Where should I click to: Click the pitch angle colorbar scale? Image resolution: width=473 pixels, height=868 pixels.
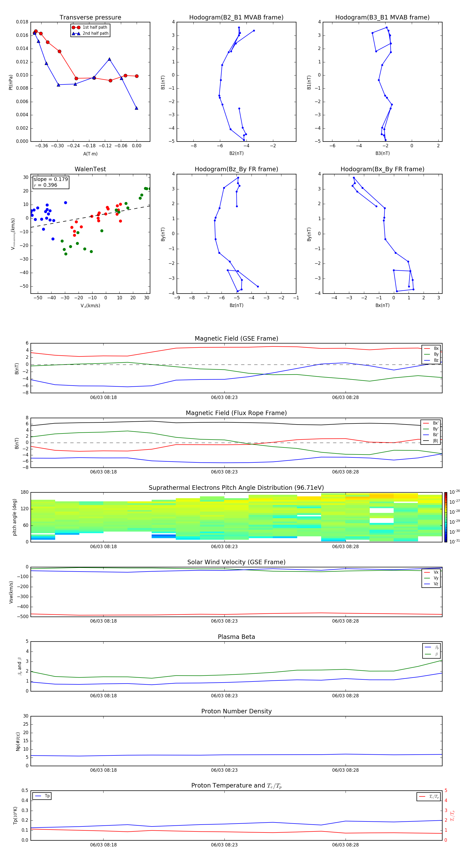[446, 517]
